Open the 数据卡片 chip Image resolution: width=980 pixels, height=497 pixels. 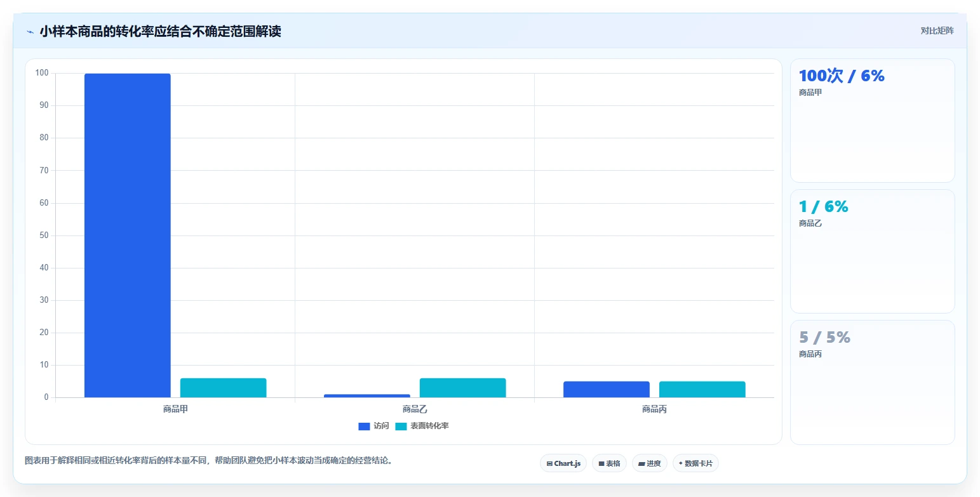[695, 463]
